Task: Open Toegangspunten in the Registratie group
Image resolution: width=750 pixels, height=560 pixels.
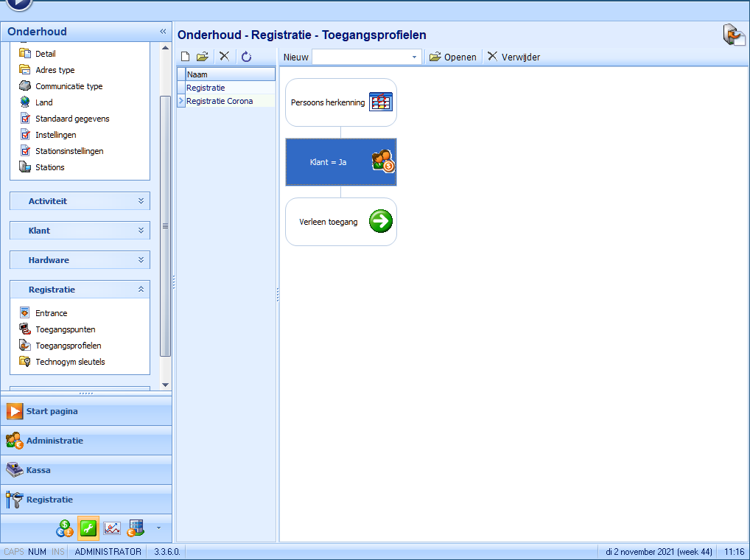Action: click(65, 329)
